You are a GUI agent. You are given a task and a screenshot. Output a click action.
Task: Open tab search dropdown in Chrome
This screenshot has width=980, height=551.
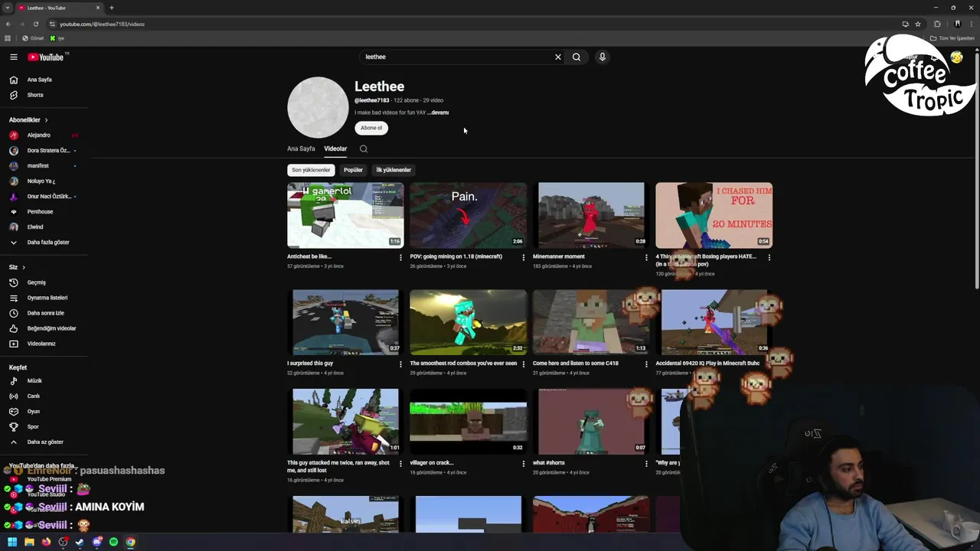pyautogui.click(x=8, y=8)
